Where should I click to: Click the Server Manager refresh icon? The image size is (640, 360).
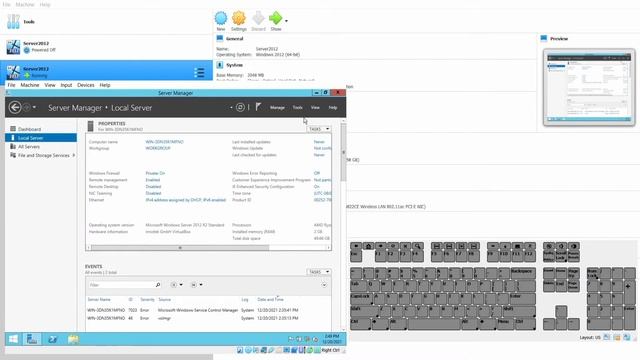point(240,107)
